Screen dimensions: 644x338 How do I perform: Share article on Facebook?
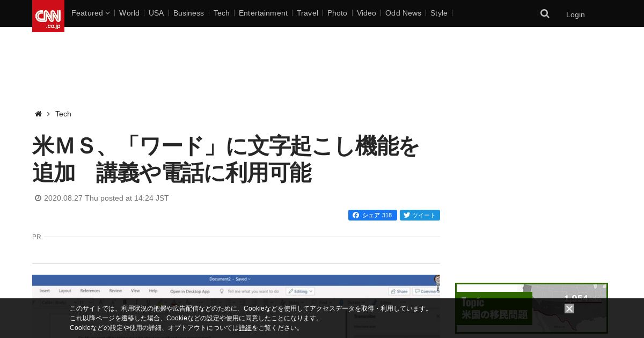click(372, 215)
